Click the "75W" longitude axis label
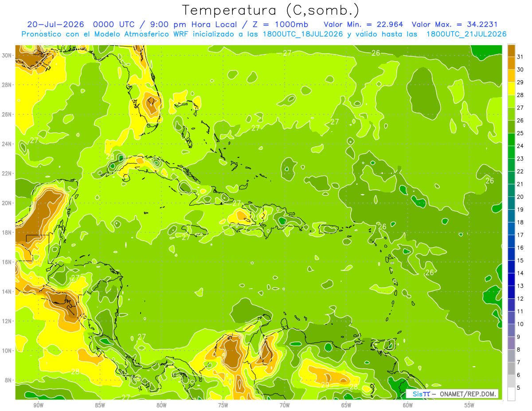 pyautogui.click(x=223, y=405)
